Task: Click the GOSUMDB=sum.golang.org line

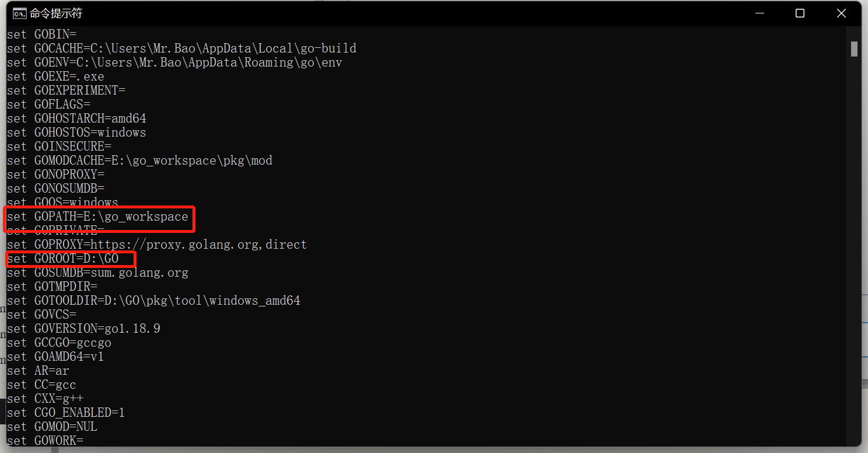Action: pyautogui.click(x=97, y=273)
